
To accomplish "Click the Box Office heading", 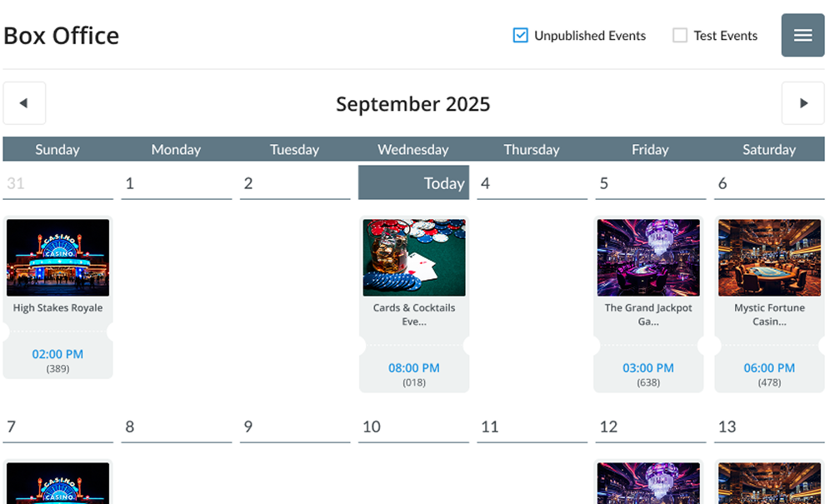I will (61, 36).
